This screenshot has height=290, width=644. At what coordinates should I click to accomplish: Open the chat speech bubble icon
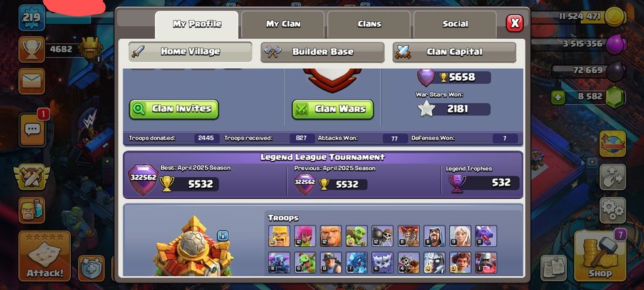pyautogui.click(x=31, y=130)
